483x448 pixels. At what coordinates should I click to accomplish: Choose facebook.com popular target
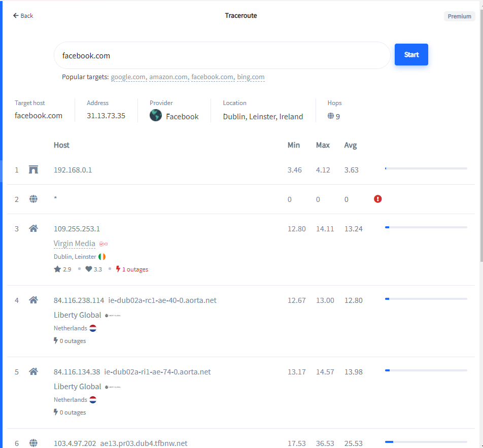click(212, 77)
